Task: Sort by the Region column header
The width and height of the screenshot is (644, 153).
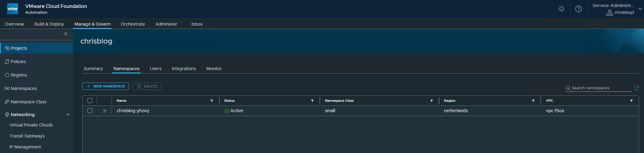Action: (x=450, y=101)
